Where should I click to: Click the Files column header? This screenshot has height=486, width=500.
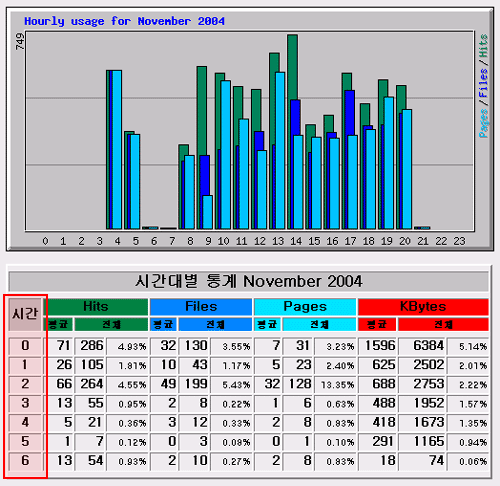[201, 307]
